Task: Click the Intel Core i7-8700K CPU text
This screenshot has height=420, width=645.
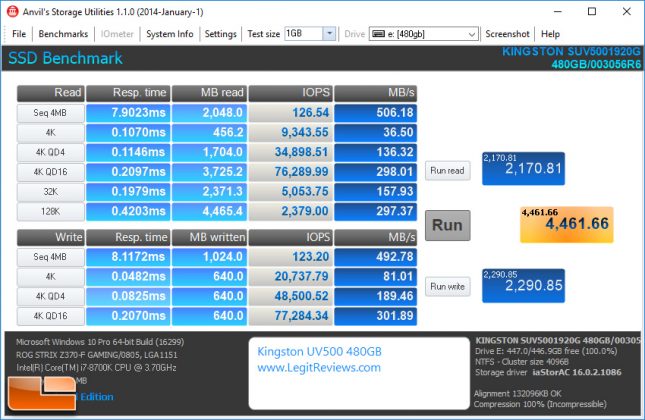Action: (x=96, y=368)
